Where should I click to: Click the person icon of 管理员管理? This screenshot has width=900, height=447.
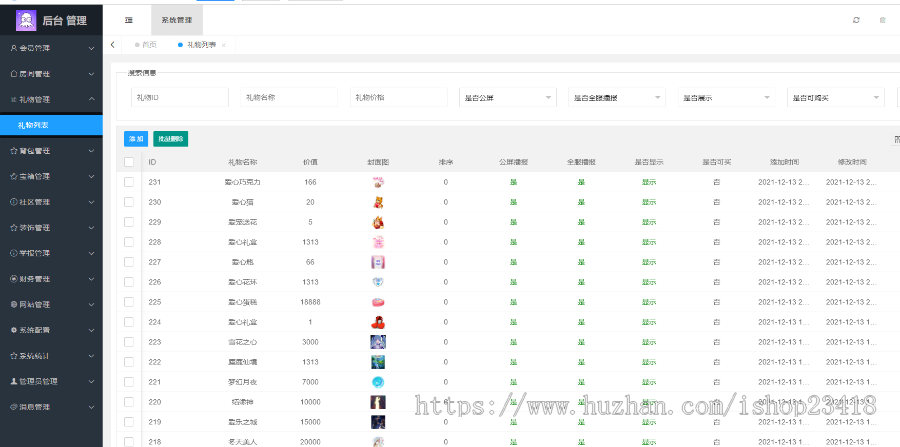click(x=14, y=381)
